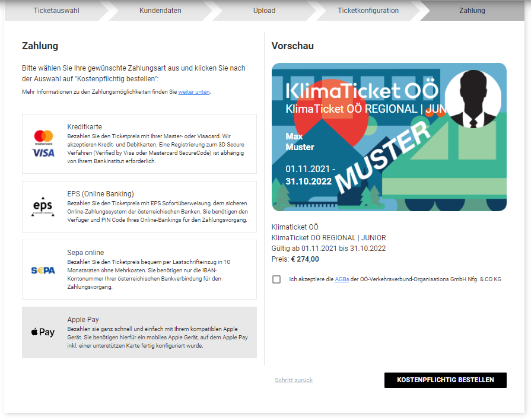Viewport: 531px width, 420px height.
Task: Click the price € 274,00
Action: (305, 259)
